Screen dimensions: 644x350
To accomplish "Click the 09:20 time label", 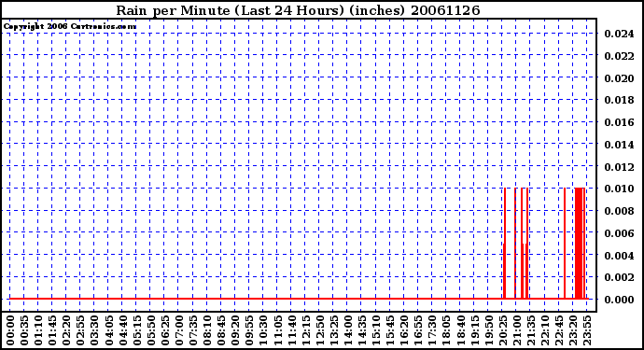I will point(235,330).
